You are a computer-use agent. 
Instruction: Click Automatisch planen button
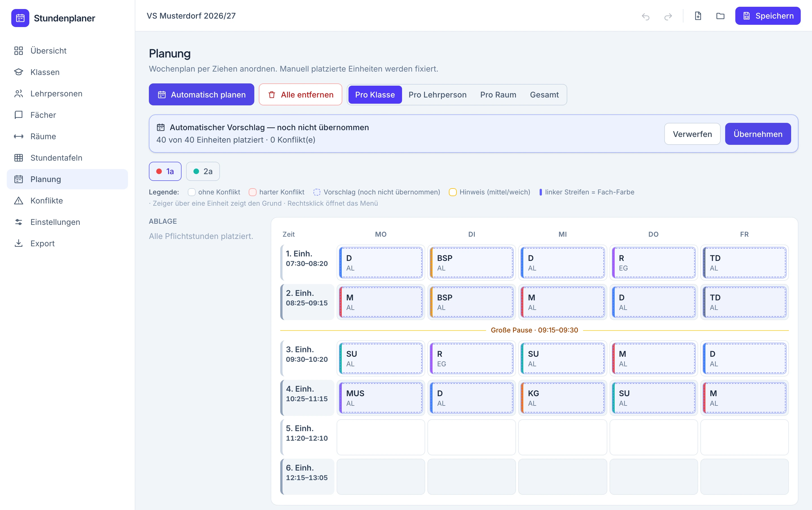pyautogui.click(x=201, y=94)
